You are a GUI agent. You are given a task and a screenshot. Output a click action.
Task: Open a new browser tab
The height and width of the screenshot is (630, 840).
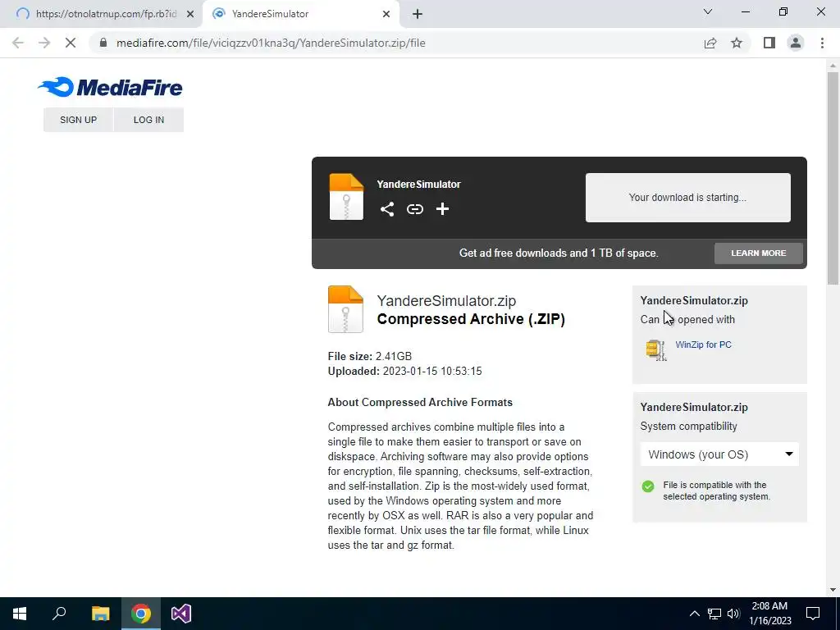point(418,14)
